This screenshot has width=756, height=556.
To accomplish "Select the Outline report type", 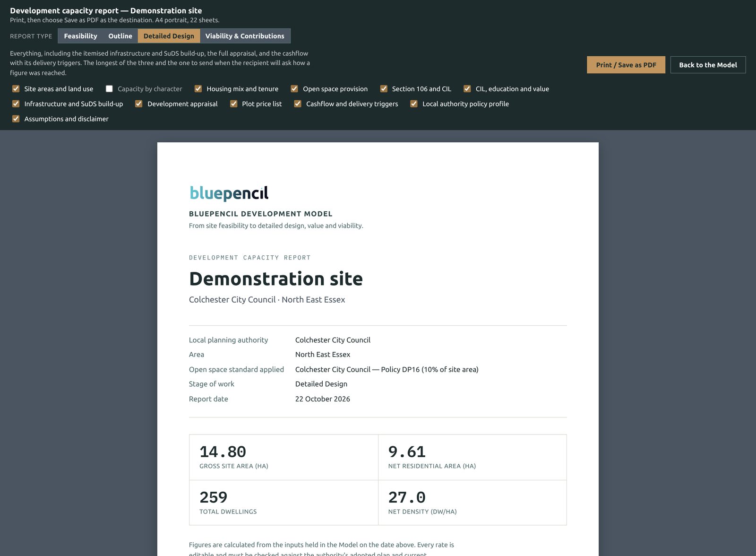I will coord(120,36).
